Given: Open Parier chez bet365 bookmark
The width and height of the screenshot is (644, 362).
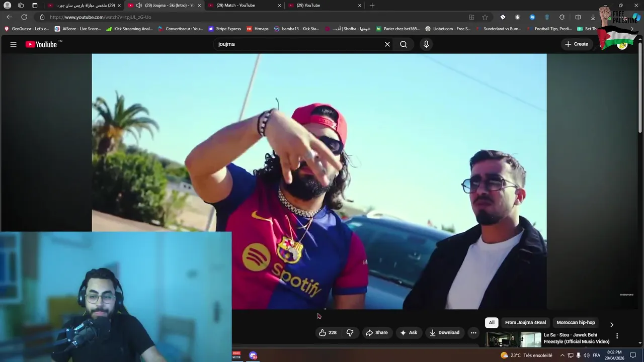Looking at the screenshot, I should click(397, 29).
